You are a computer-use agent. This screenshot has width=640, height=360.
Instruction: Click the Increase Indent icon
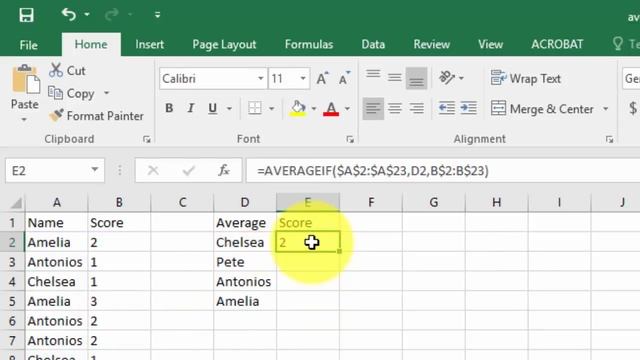pyautogui.click(x=468, y=109)
